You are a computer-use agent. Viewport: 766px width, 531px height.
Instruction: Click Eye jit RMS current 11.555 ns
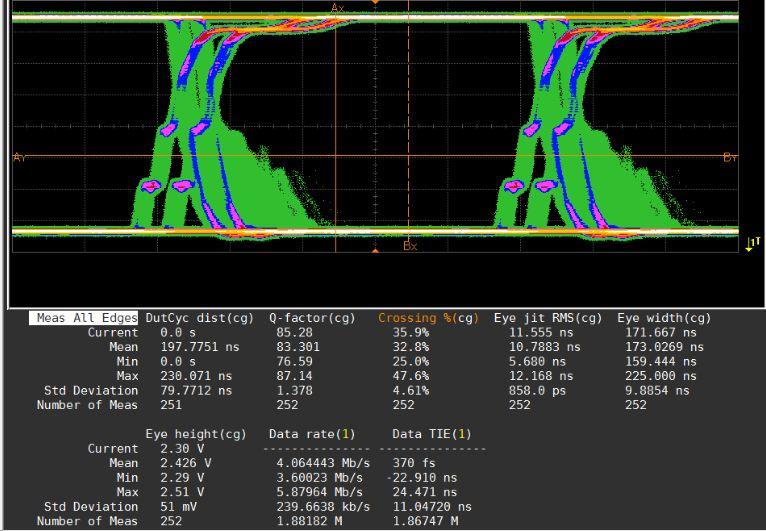541,333
